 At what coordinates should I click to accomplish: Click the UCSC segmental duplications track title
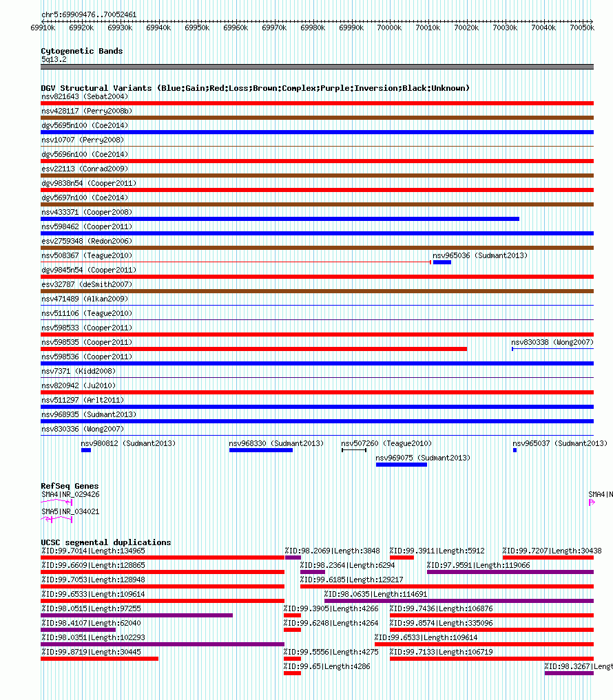pyautogui.click(x=106, y=542)
